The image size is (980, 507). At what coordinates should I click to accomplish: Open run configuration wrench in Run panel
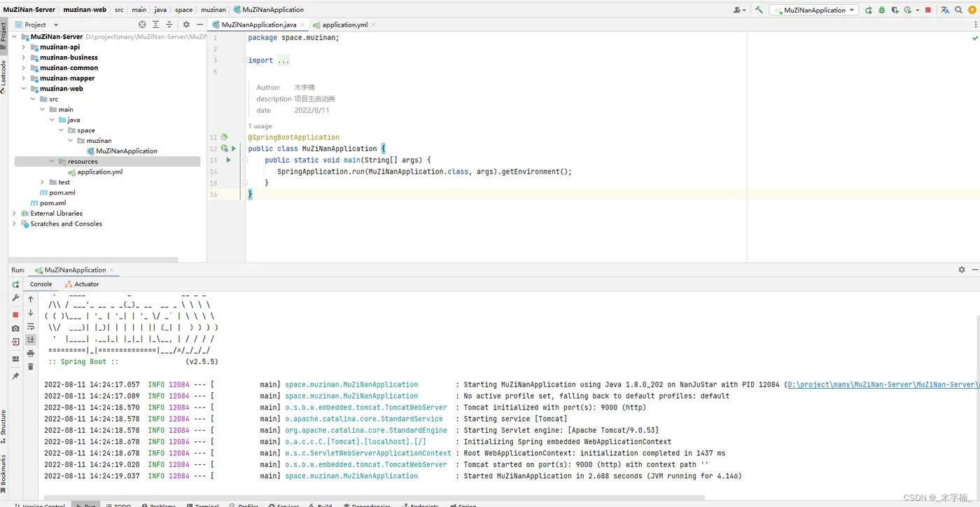(x=16, y=298)
